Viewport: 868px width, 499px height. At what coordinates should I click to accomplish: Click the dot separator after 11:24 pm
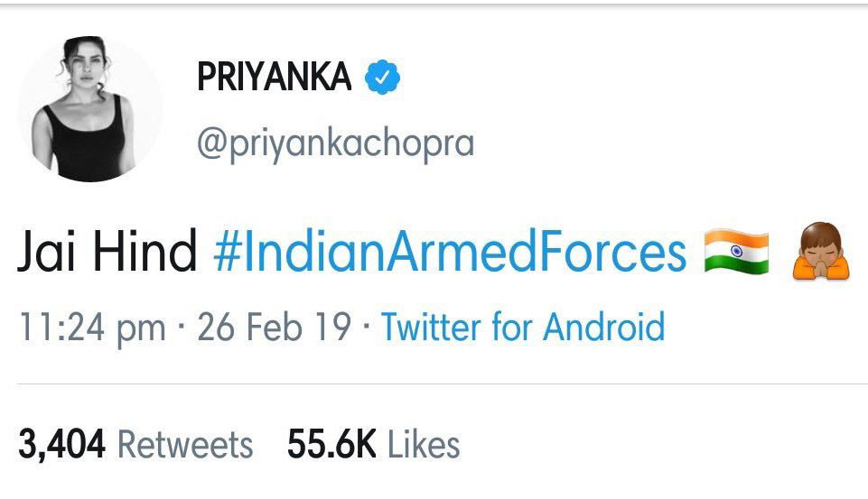182,327
